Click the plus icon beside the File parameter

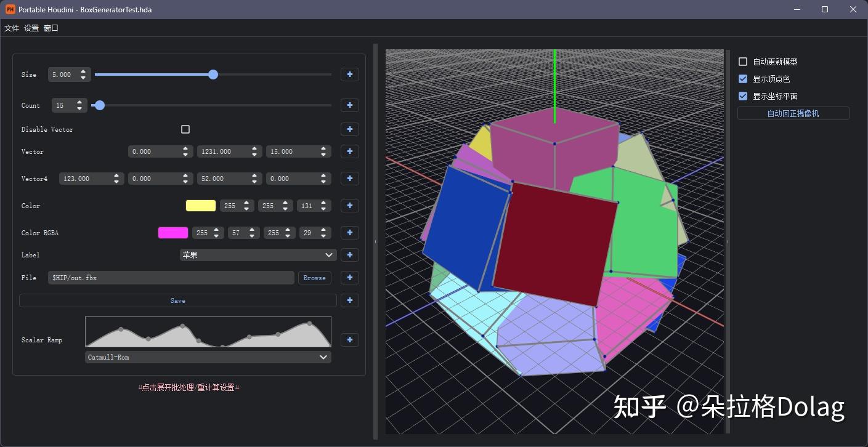(349, 278)
